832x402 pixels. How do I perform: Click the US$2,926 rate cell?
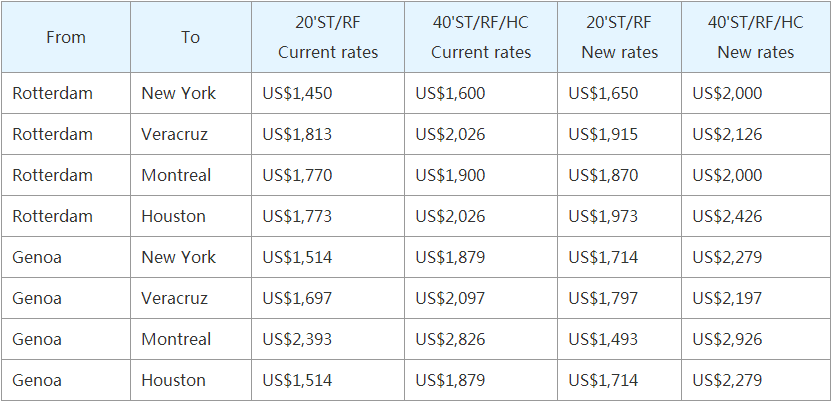[x=728, y=339]
